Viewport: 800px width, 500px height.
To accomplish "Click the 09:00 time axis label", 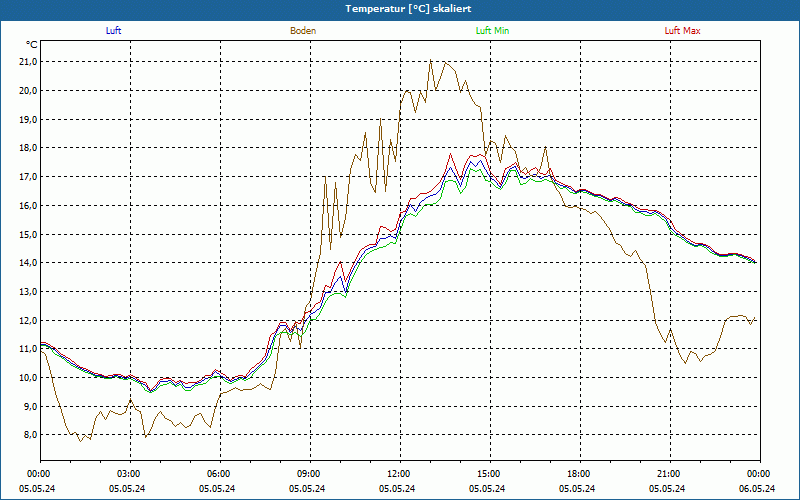I will (309, 474).
